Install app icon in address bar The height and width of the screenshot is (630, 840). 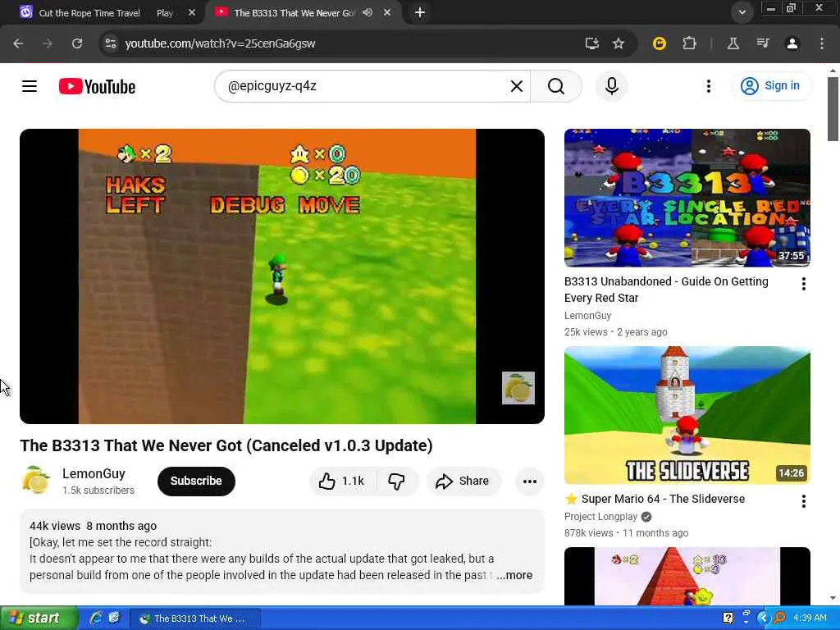(x=592, y=43)
